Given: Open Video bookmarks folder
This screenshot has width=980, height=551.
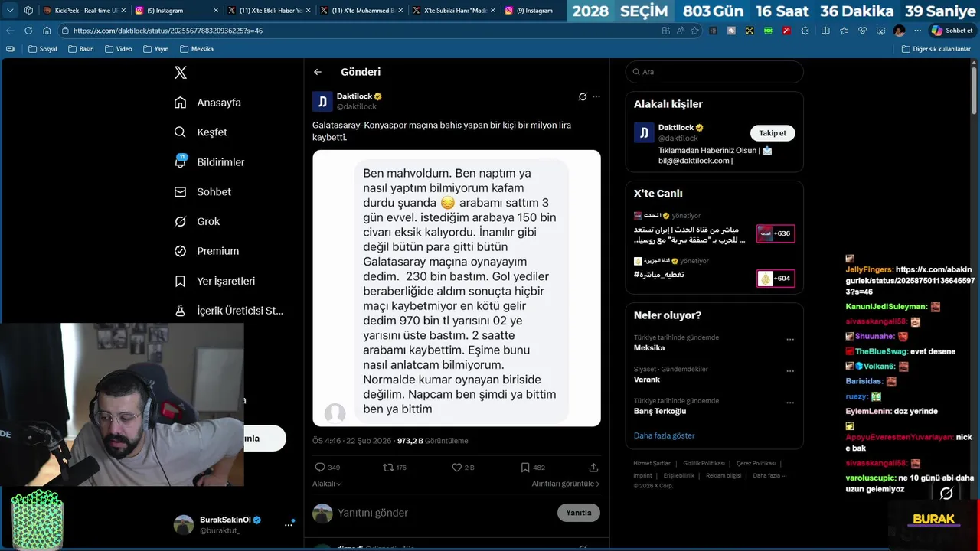Looking at the screenshot, I should tap(118, 49).
